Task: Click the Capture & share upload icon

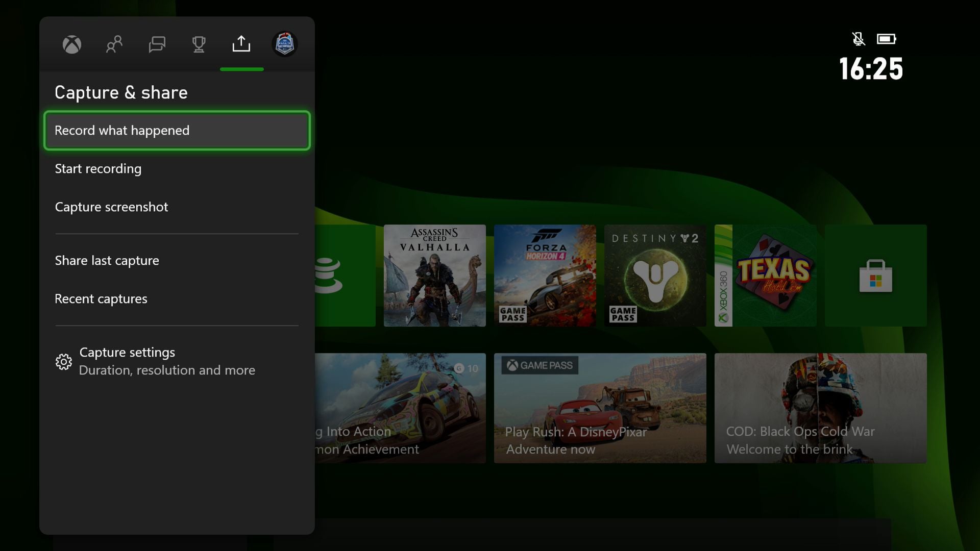Action: point(241,44)
